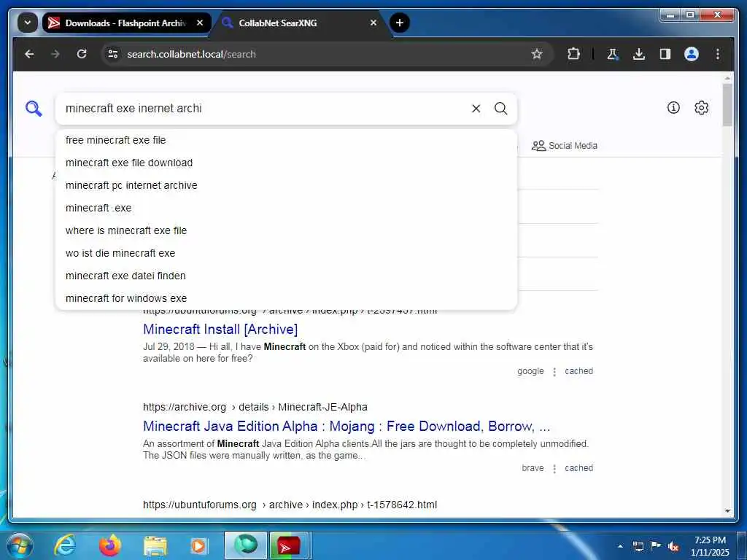
Task: Click the address bar URL
Action: click(191, 54)
